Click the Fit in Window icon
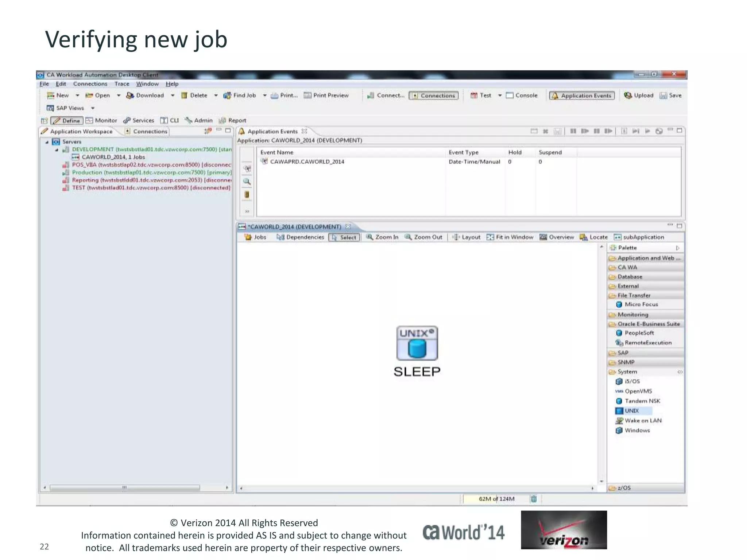Viewport: 747px width, 560px height. coord(490,237)
